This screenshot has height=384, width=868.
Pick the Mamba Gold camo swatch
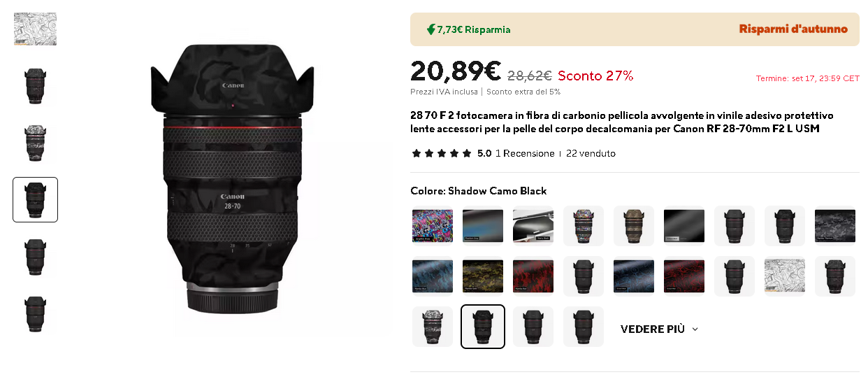click(483, 276)
